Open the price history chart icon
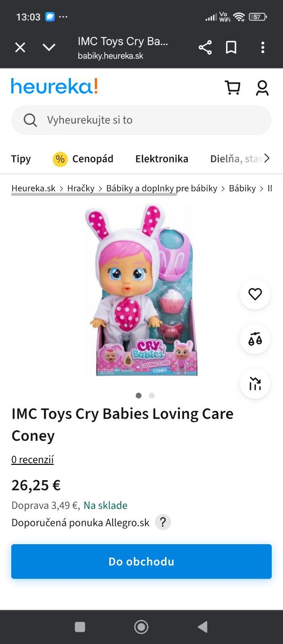This screenshot has height=644, width=283. [255, 384]
